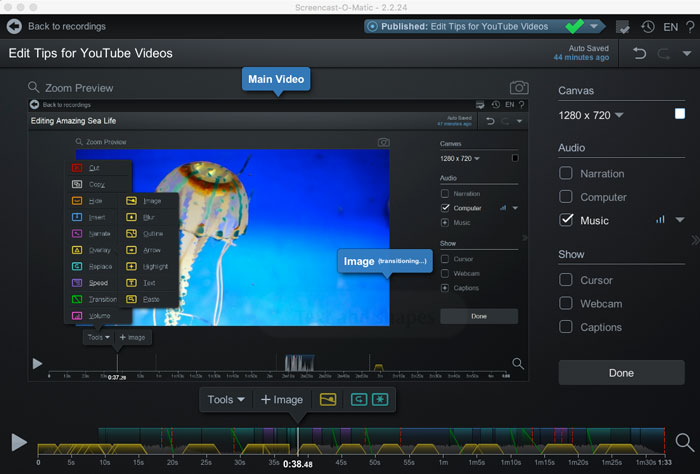This screenshot has width=700, height=474.
Task: Undo the last edit with the undo arrow
Action: 639,54
